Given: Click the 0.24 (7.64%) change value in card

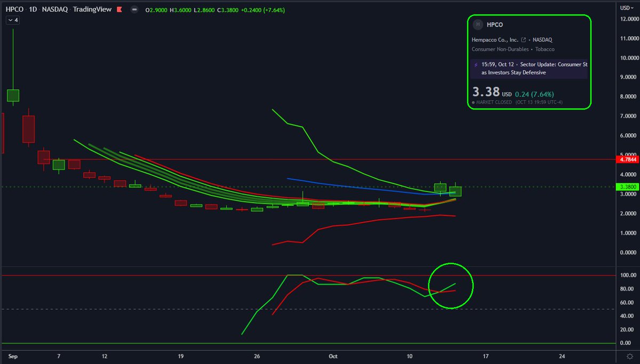Looking at the screenshot, I should [x=535, y=95].
